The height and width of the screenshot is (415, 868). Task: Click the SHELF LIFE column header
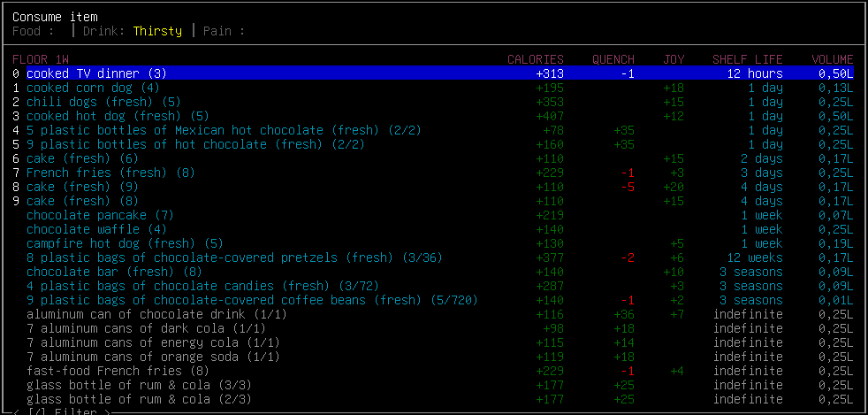(x=748, y=59)
